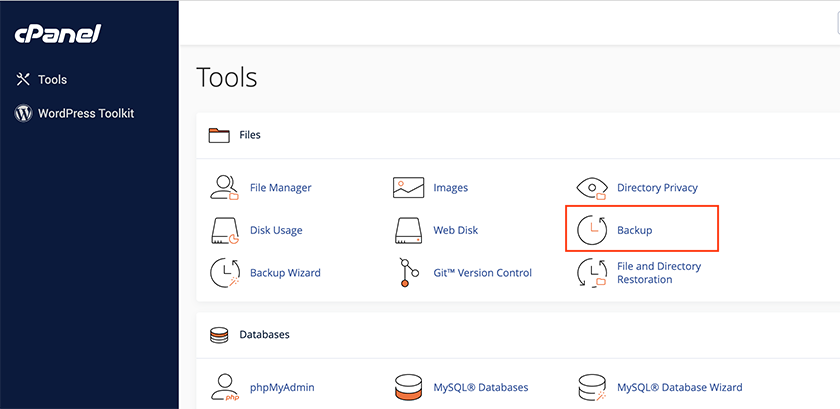Select the Tools wrench icon in sidebar
This screenshot has height=409, width=840.
tap(23, 80)
